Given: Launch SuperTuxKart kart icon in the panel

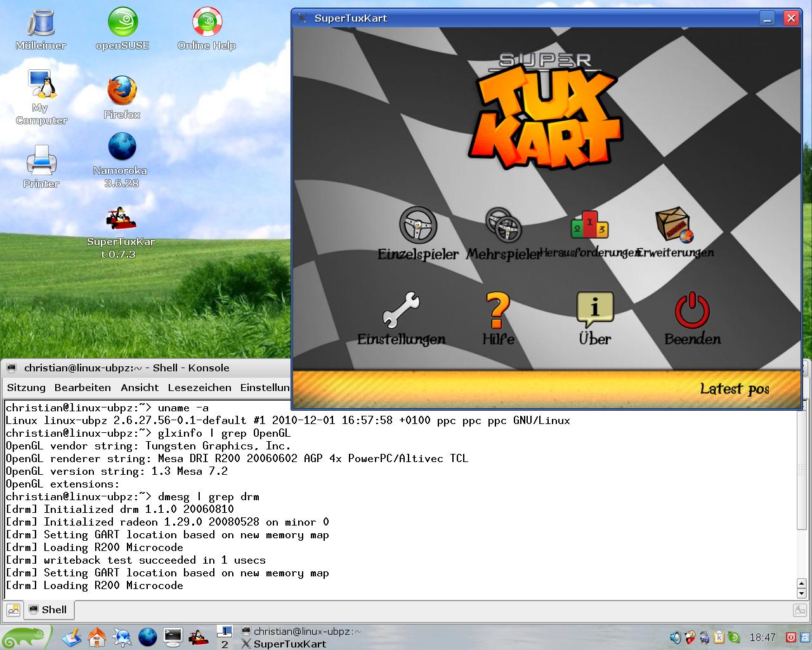Looking at the screenshot, I should click(198, 637).
